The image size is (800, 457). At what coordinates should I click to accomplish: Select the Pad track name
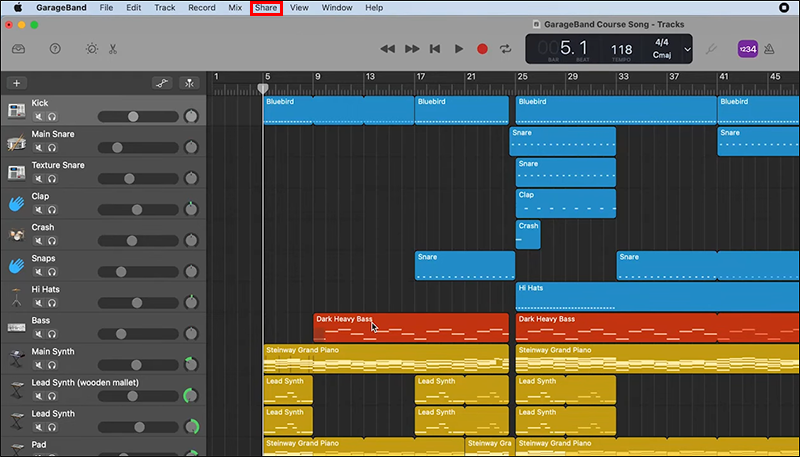coord(39,444)
